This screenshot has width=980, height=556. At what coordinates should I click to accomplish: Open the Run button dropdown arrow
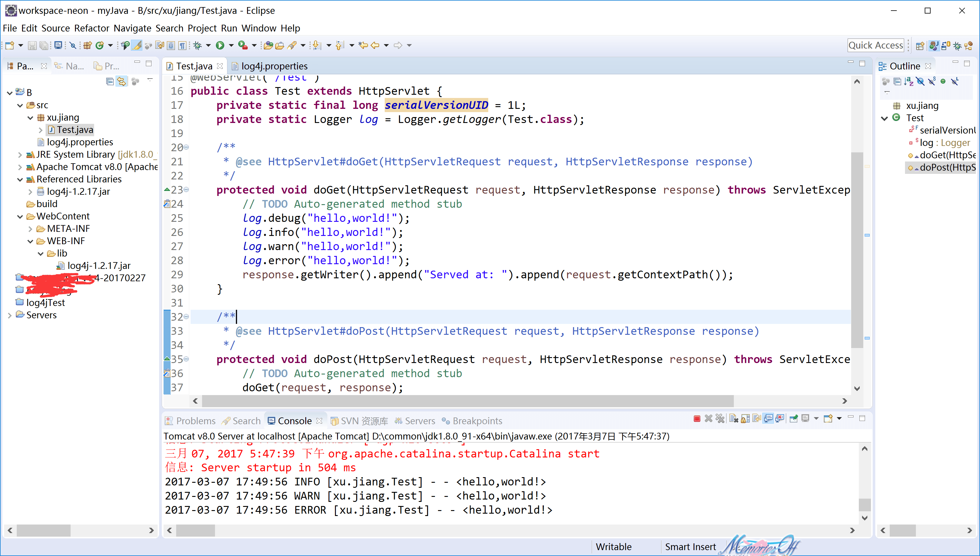[x=231, y=45]
